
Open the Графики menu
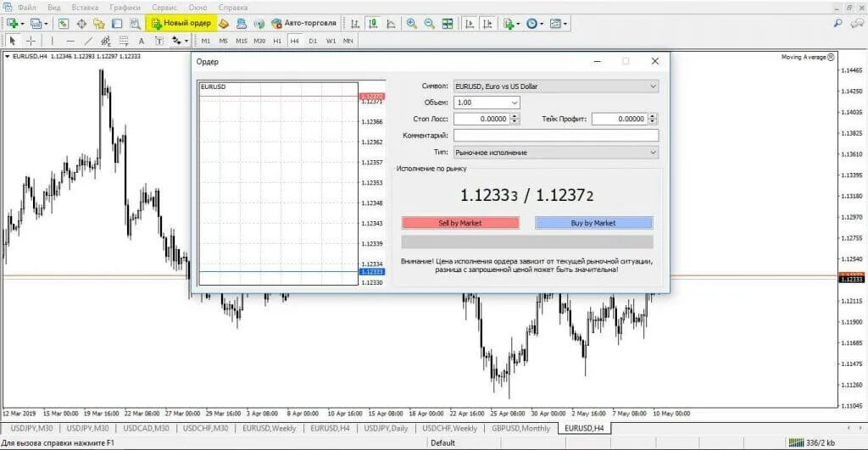point(125,7)
